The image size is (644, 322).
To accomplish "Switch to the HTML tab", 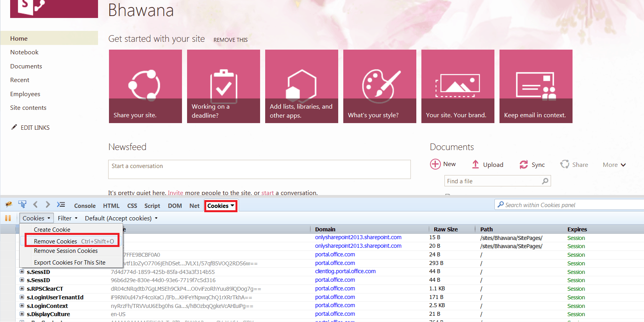I will click(x=111, y=206).
